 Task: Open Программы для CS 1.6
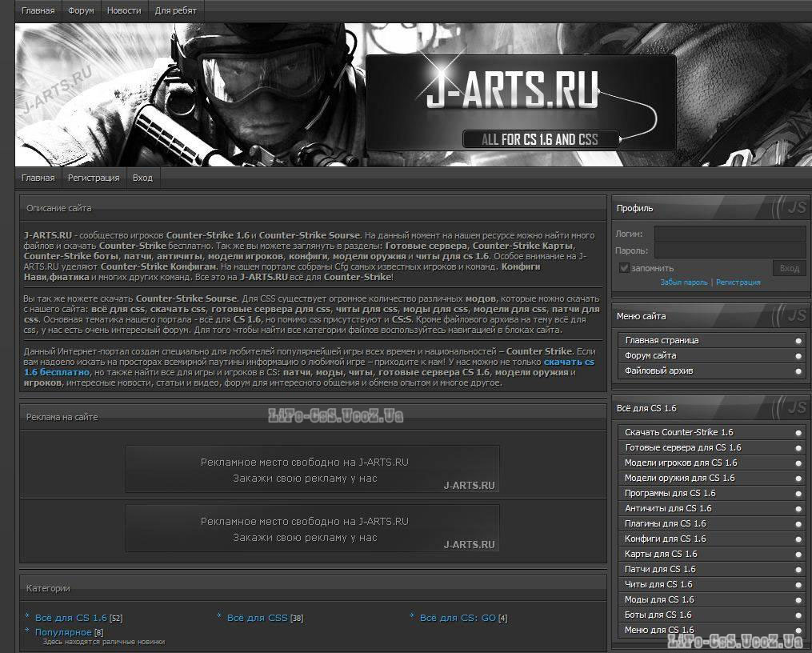[712, 493]
